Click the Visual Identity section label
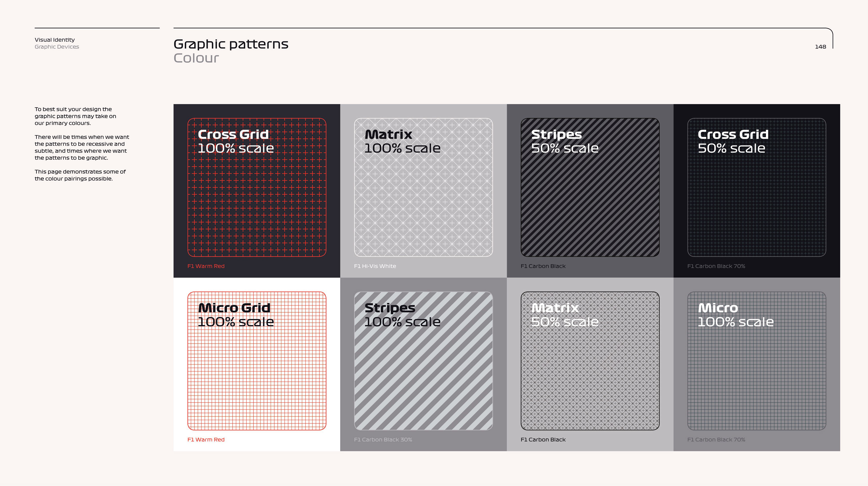The height and width of the screenshot is (486, 868). (x=54, y=40)
